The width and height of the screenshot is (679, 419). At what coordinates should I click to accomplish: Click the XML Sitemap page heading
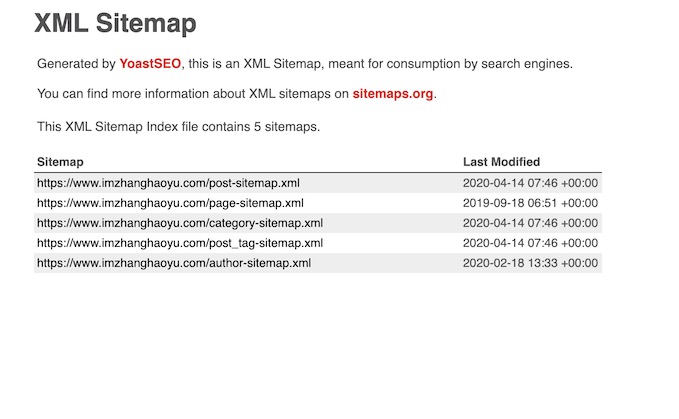115,23
